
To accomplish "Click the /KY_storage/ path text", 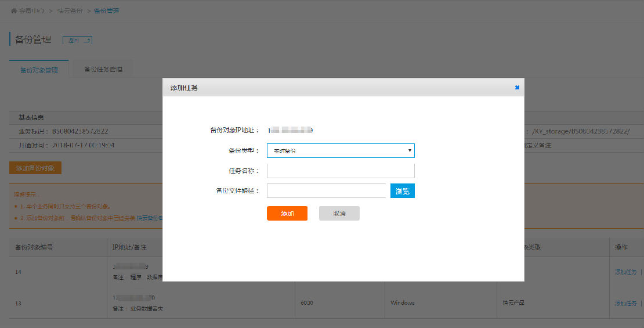I will pyautogui.click(x=581, y=131).
